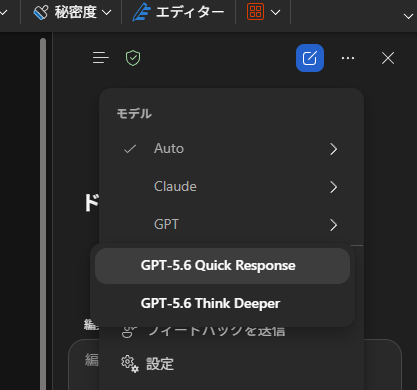Click the checkmark next to Auto
Image resolution: width=417 pixels, height=390 pixels.
point(130,149)
